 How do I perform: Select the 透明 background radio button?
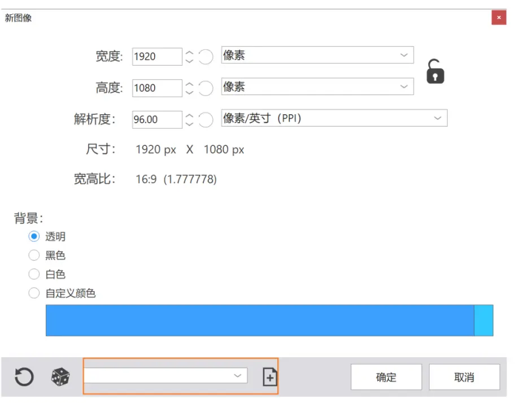pos(34,236)
